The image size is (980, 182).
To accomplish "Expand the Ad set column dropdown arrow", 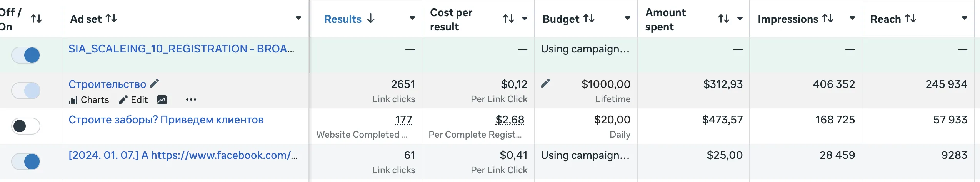I will point(298,18).
